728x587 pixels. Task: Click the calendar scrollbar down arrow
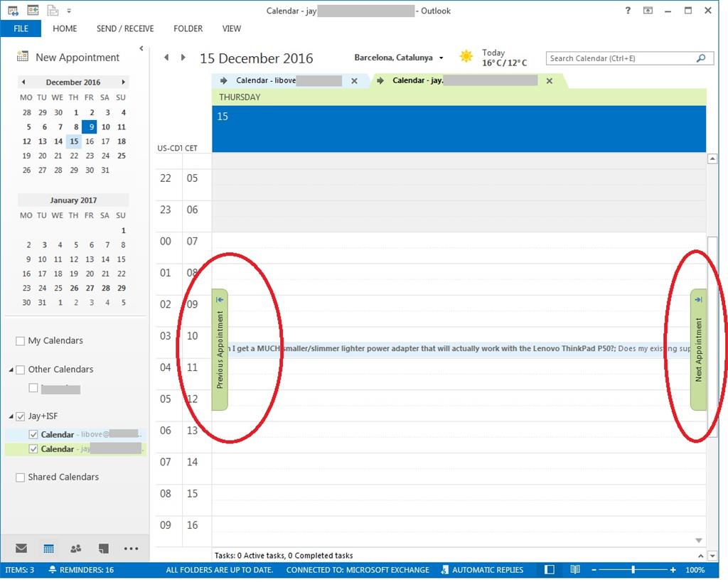pos(712,556)
